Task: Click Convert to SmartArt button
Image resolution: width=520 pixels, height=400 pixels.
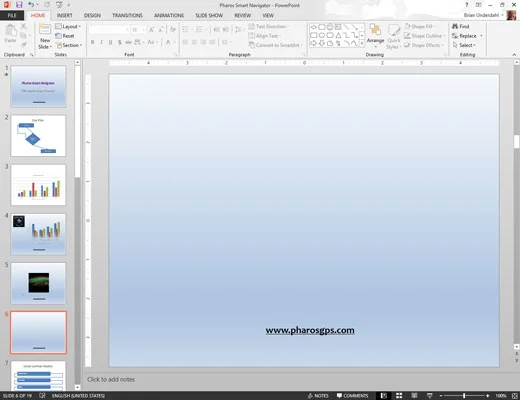Action: [x=275, y=45]
